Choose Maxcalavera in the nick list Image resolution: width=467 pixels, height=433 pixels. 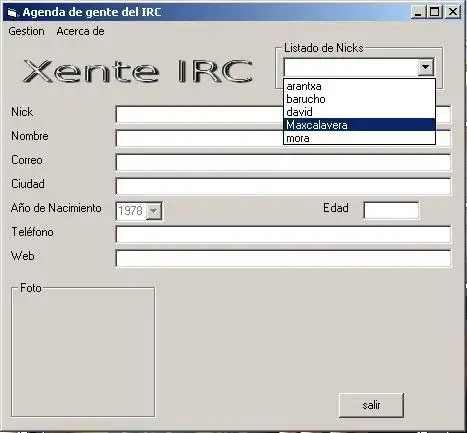coord(359,125)
